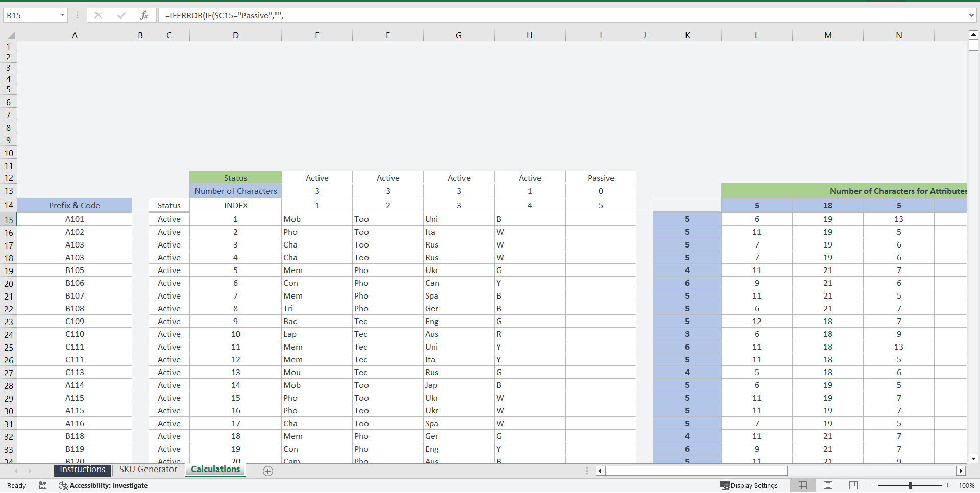This screenshot has height=493, width=980.
Task: Click the zoom in plus icon
Action: coord(948,485)
